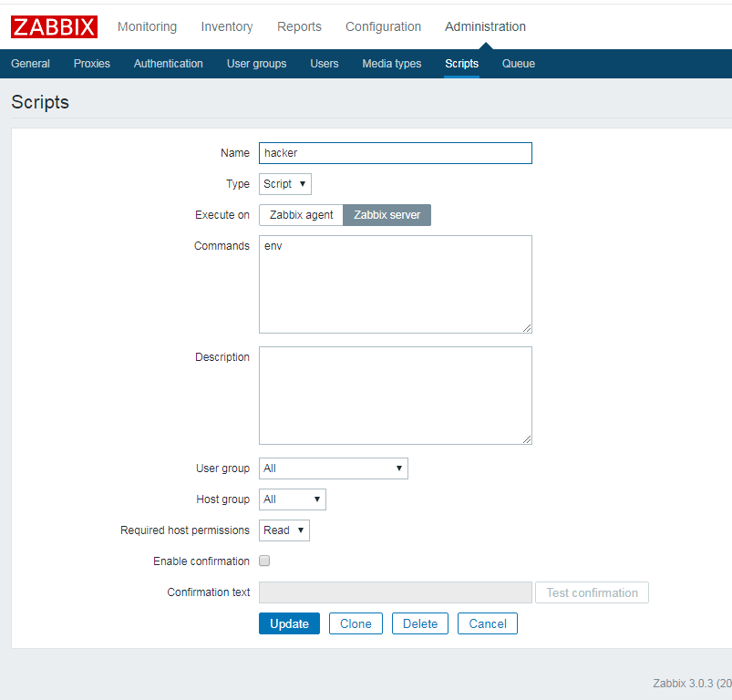Go to the User groups submenu
Screen dimensions: 732x700
tap(257, 64)
